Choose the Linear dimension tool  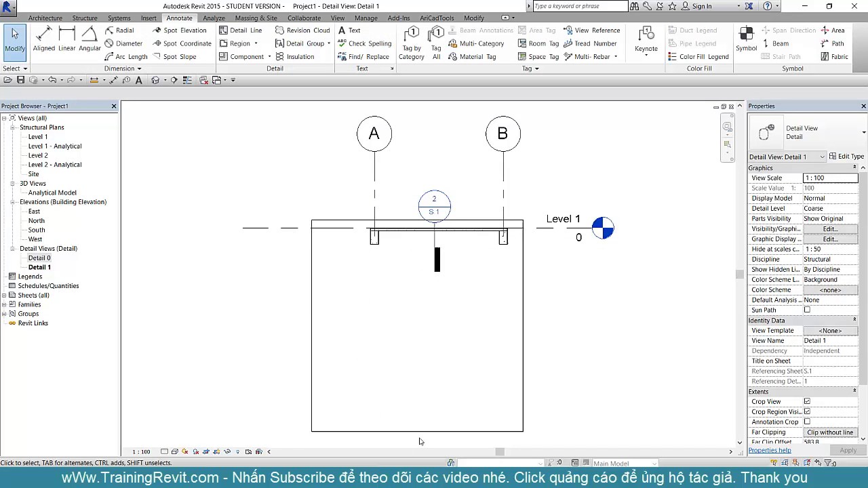(66, 39)
